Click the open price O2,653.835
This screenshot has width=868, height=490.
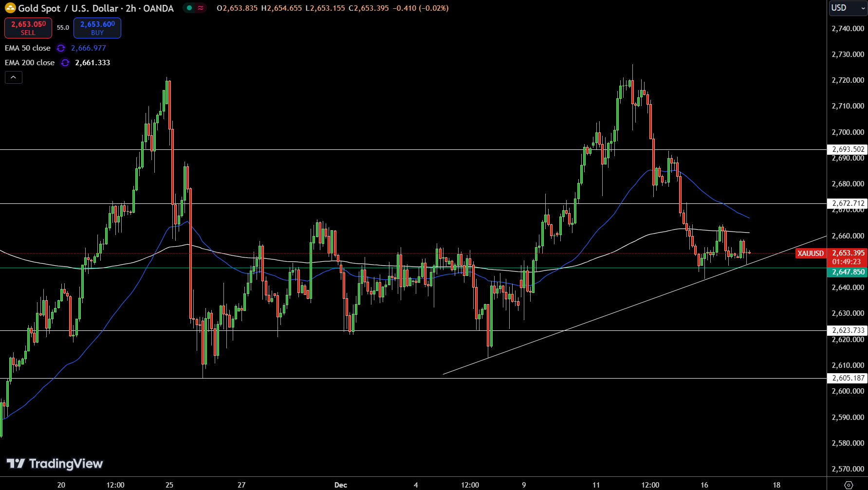tap(237, 8)
